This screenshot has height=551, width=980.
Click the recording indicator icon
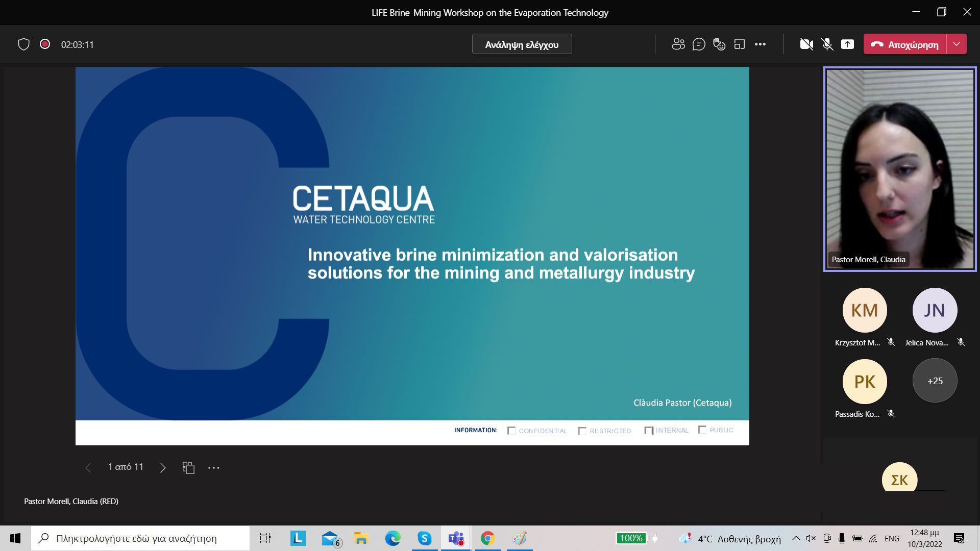click(x=45, y=44)
